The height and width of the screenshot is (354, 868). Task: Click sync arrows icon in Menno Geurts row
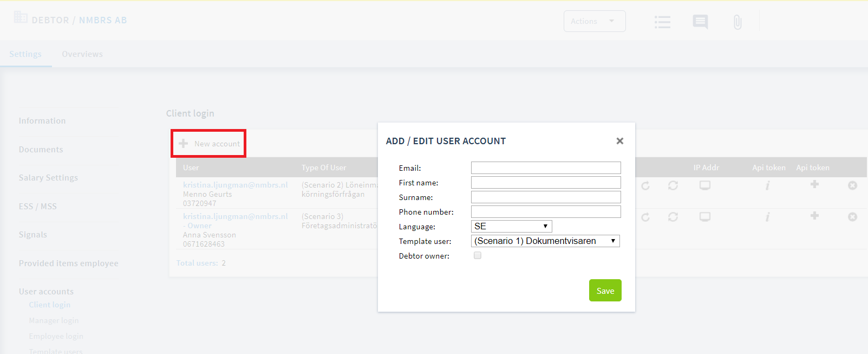(673, 185)
